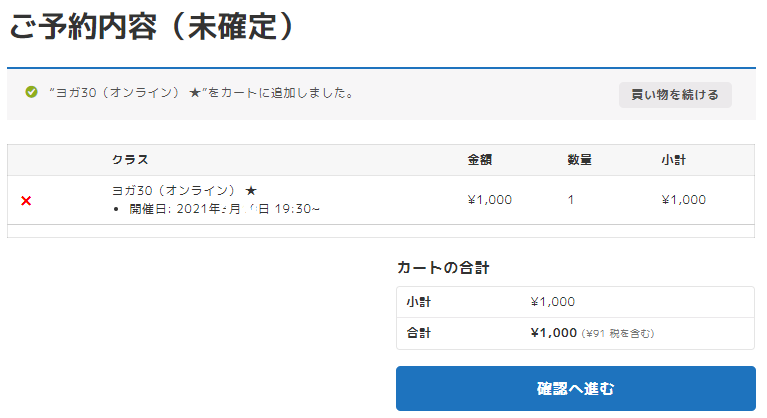767x418 pixels.
Task: Click the カートの合計 heading
Action: pos(442,268)
